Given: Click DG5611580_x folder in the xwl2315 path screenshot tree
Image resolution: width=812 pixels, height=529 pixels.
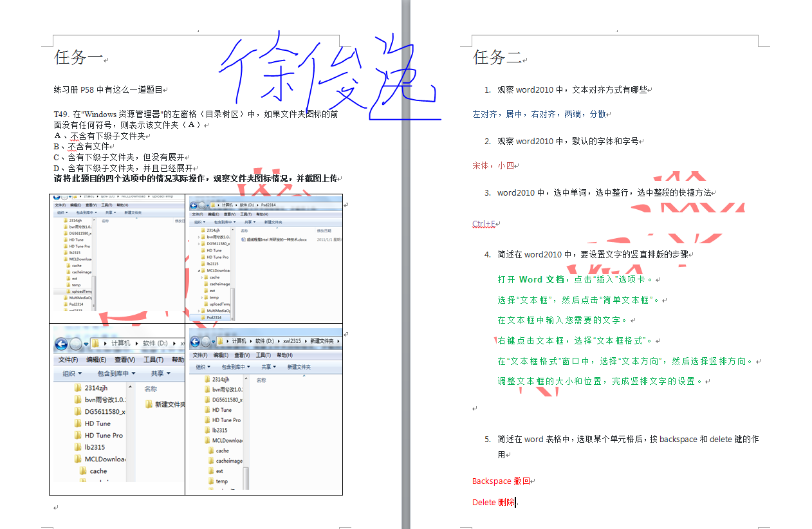Looking at the screenshot, I should point(227,400).
